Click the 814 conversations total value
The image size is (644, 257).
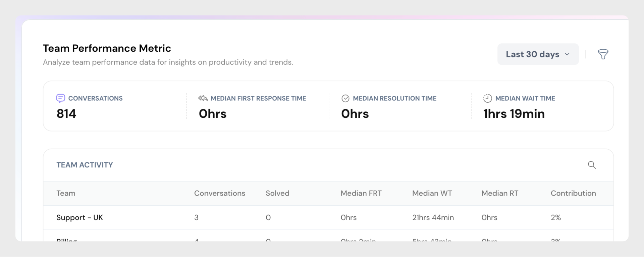click(66, 114)
